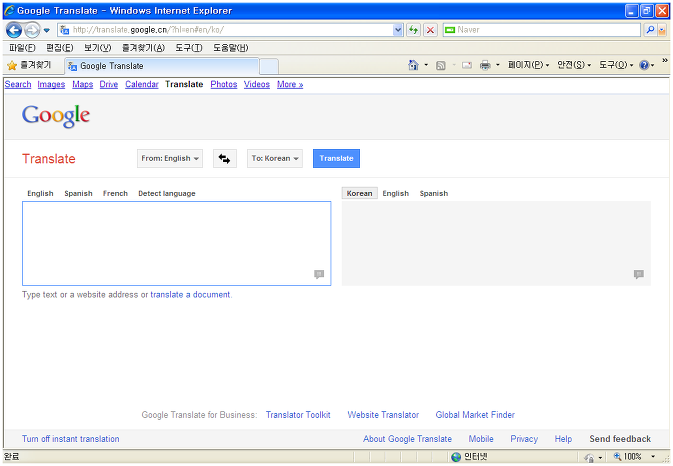This screenshot has width=673, height=466.
Task: Click the Read mail icon
Action: point(467,65)
